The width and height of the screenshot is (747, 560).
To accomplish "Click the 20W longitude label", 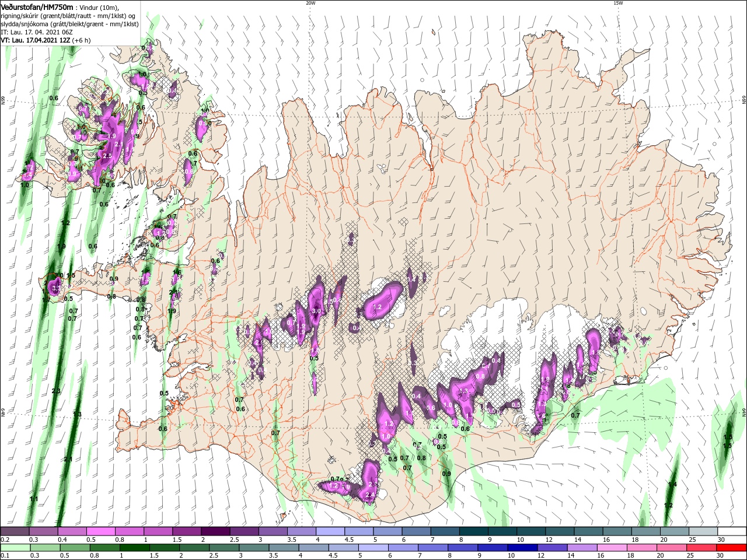I will (x=310, y=3).
